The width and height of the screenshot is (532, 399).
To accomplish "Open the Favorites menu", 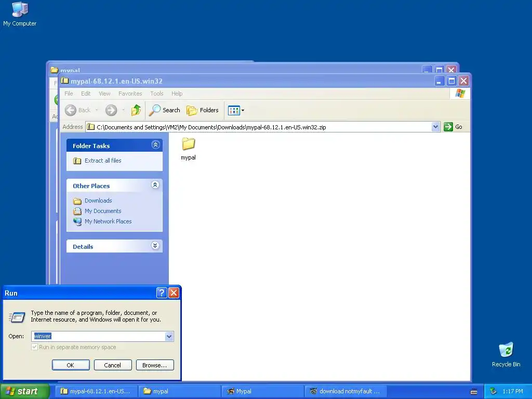I will [x=130, y=94].
